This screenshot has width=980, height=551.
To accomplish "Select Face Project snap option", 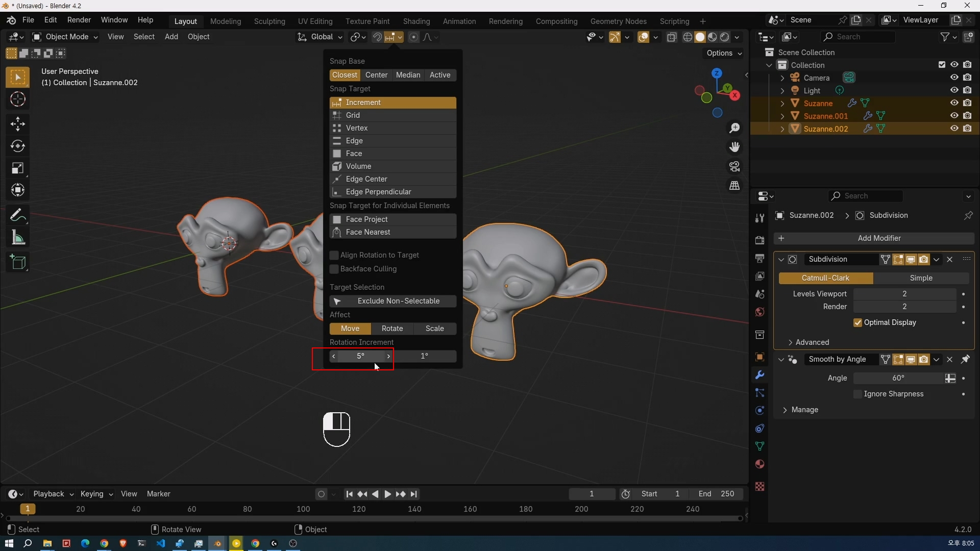I will click(x=393, y=219).
